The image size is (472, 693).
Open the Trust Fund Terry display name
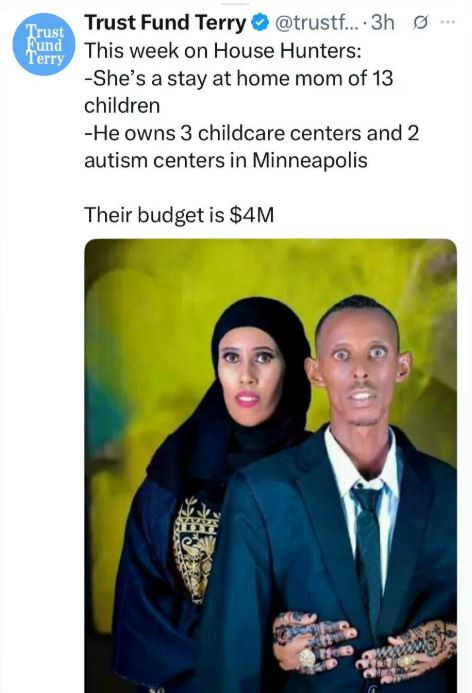pos(165,23)
